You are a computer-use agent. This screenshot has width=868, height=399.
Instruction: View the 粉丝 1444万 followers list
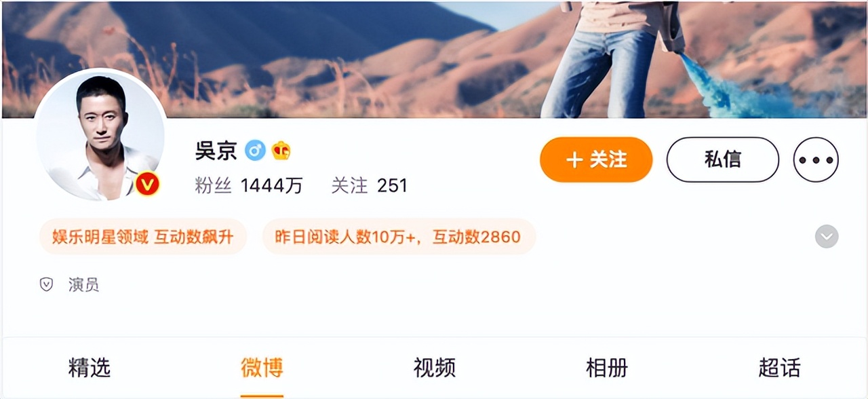249,185
